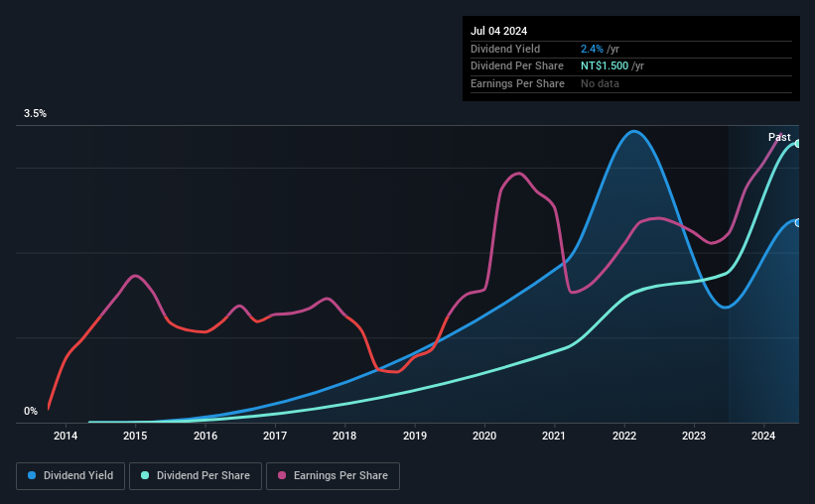Click the 2017 x-axis label
The image size is (815, 504).
[x=275, y=436]
